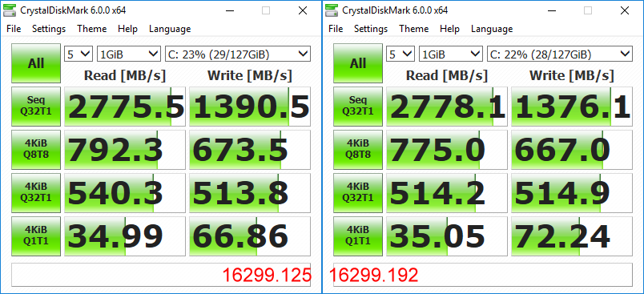This screenshot has height=294, width=644.
Task: Run all tests in the left window
Action: coord(36,63)
